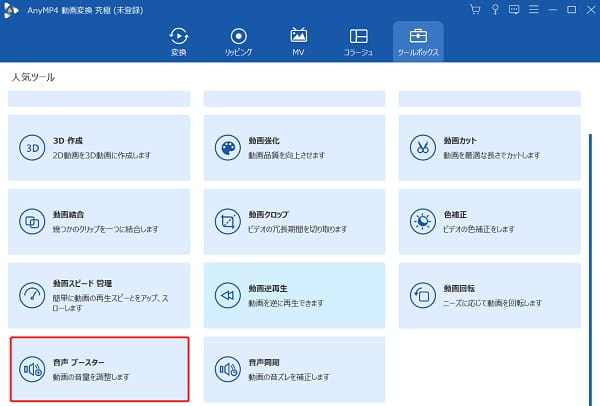Click the 幾つかのクリップを一つに結合します description
The image size is (600, 406).
106,229
